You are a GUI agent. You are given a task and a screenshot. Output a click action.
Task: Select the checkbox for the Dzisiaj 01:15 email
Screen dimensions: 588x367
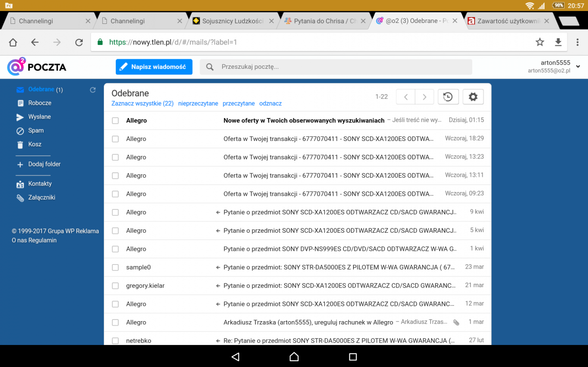(115, 121)
